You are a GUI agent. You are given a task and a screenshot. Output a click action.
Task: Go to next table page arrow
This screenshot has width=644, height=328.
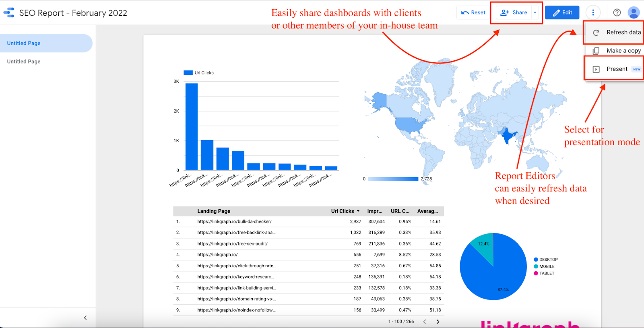coord(438,322)
